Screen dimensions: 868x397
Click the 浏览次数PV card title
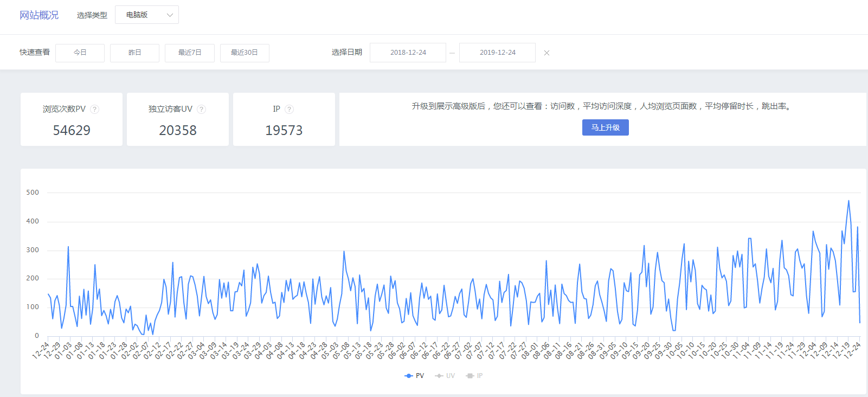coord(65,109)
